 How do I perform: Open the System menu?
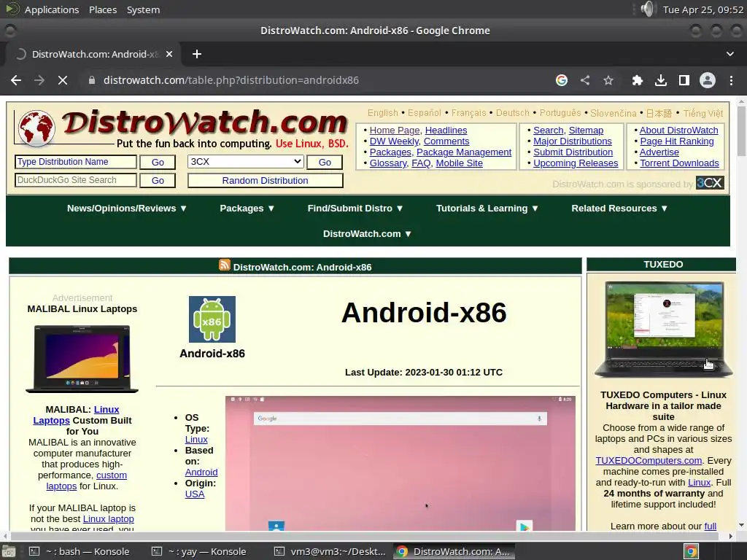(x=144, y=9)
